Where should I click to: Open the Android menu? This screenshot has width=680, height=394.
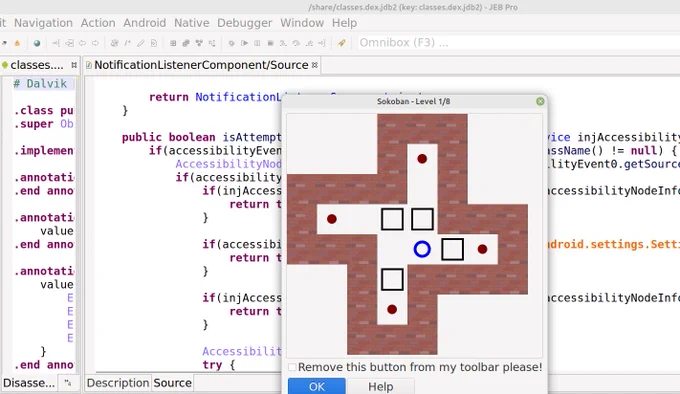click(x=144, y=23)
